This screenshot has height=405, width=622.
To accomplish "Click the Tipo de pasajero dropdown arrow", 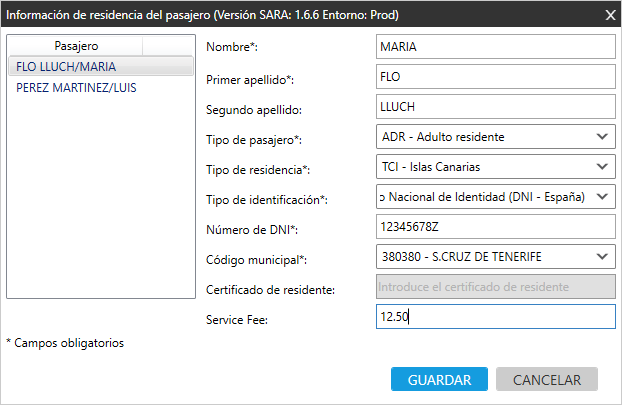I will pos(601,137).
